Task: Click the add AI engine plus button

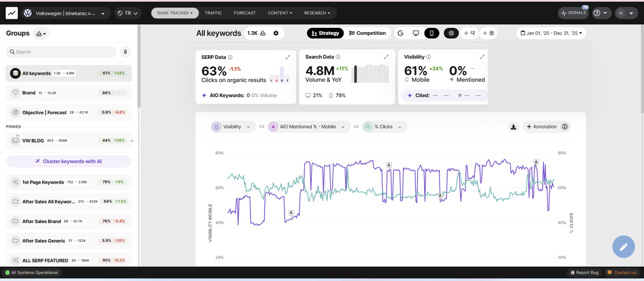Action: [489, 33]
